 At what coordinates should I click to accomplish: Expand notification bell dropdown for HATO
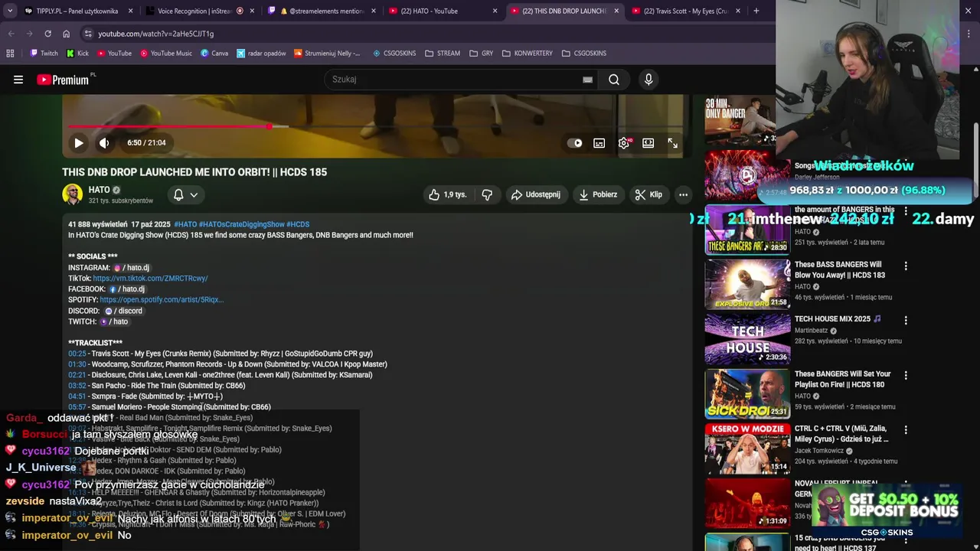tap(185, 195)
